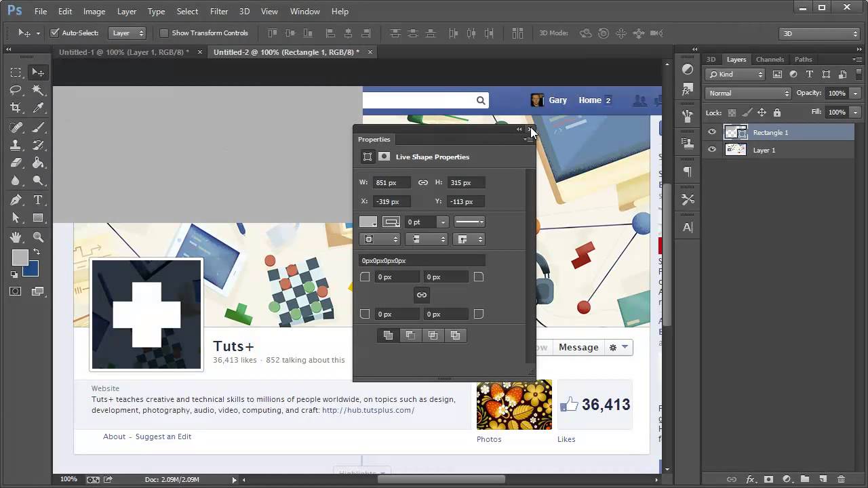Toggle lock position icon

click(x=762, y=113)
